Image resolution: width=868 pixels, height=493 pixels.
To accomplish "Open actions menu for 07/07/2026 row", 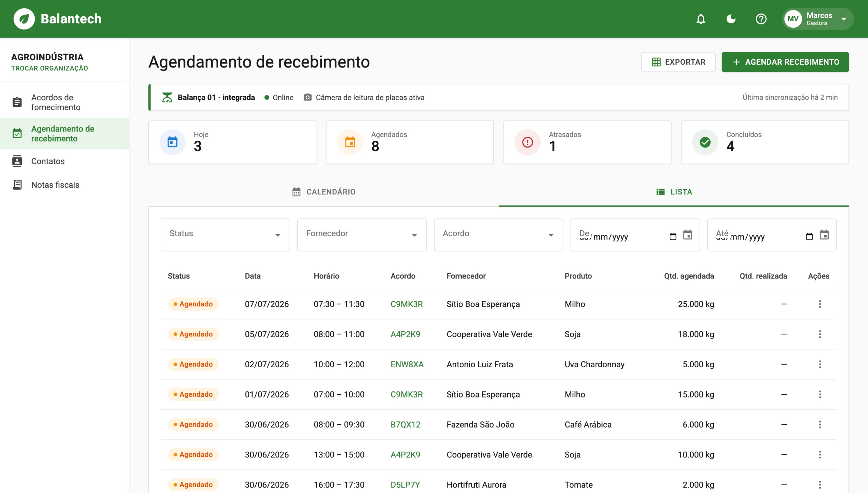I will coord(820,304).
